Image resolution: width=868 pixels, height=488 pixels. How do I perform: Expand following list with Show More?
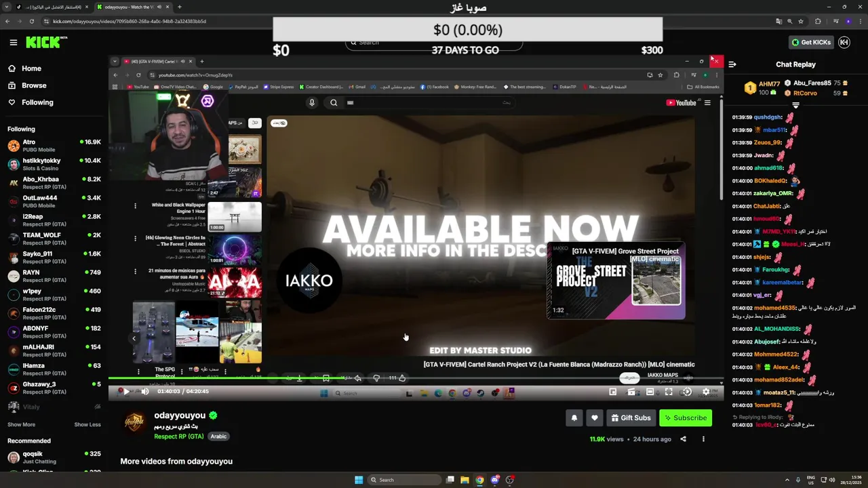point(21,424)
